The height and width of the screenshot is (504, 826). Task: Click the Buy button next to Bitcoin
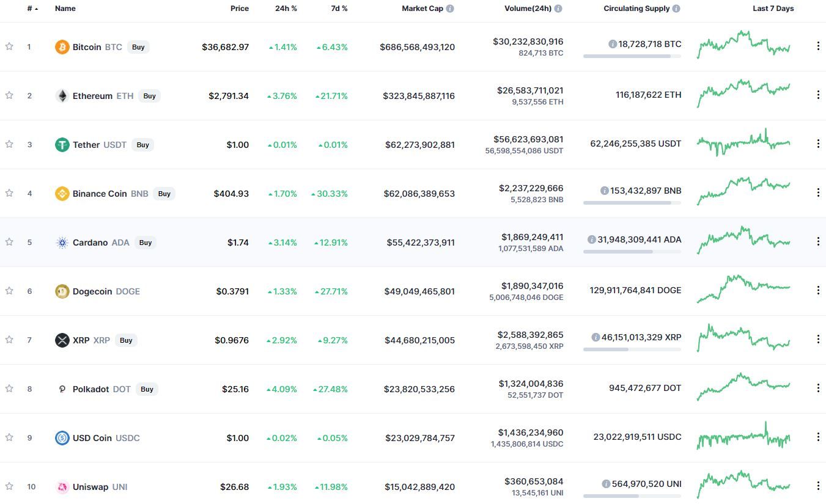pyautogui.click(x=139, y=47)
